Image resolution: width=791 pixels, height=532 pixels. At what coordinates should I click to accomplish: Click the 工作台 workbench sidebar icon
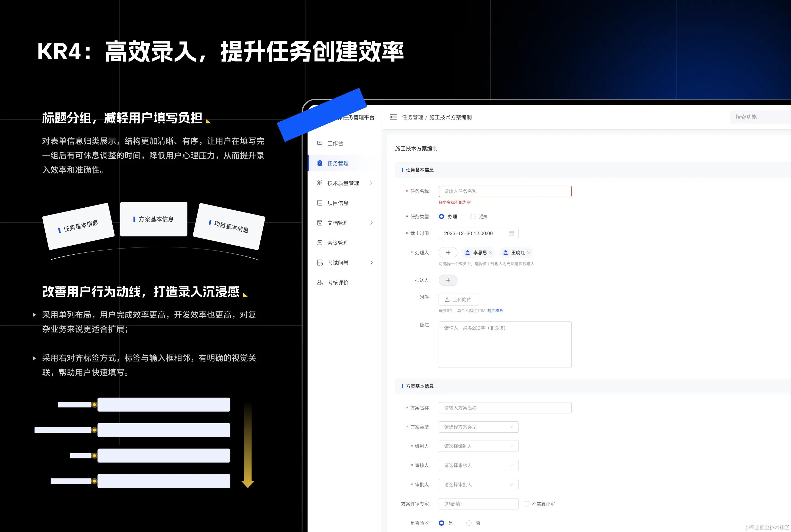(319, 143)
